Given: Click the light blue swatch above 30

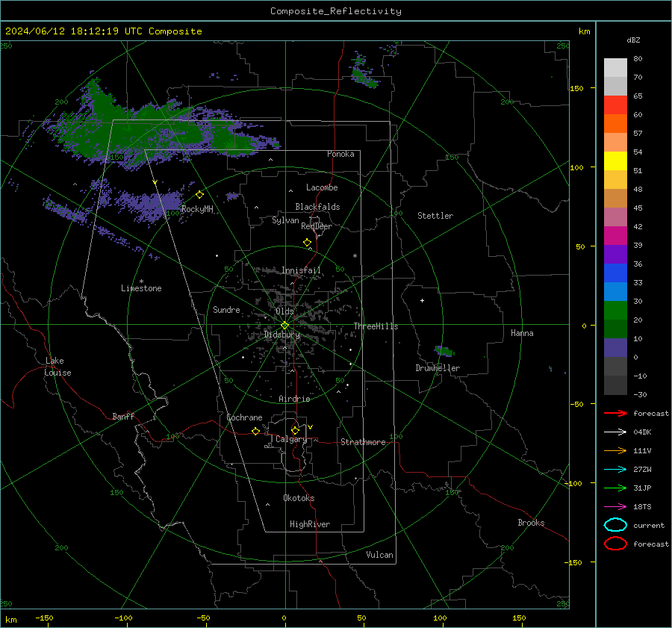Looking at the screenshot, I should (x=615, y=291).
